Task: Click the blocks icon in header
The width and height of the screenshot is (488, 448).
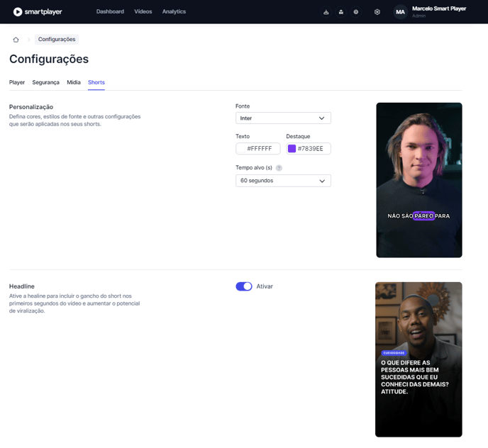Action: [x=341, y=12]
